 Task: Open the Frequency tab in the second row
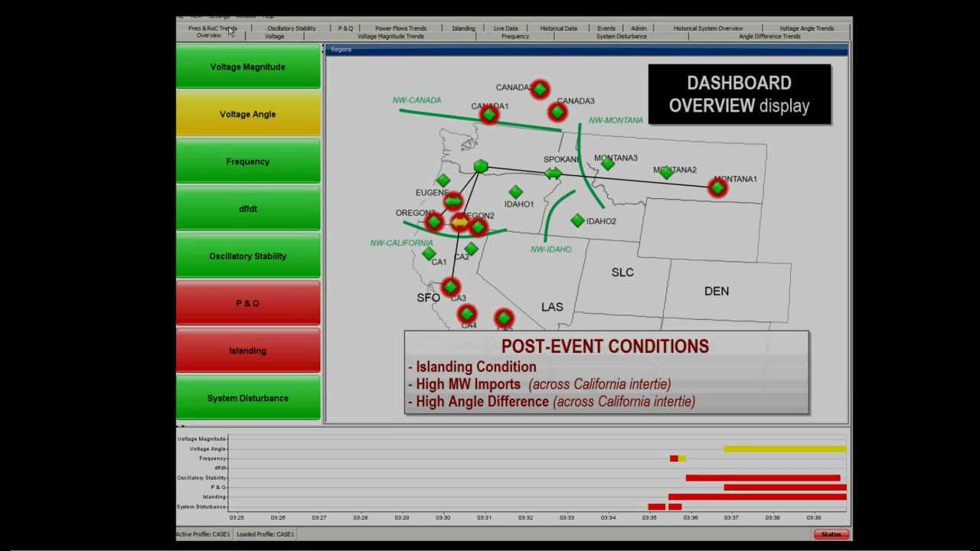point(515,36)
